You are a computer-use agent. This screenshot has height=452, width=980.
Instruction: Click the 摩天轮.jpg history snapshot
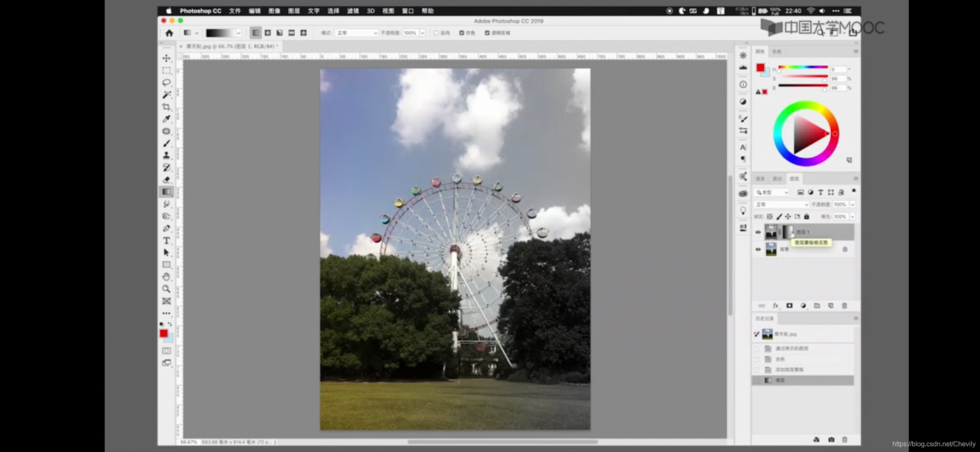coord(803,334)
